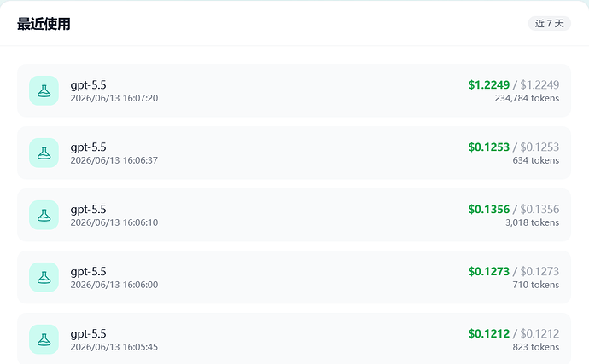Click the flask icon of the 16:07:20 entry
Screen dimensions: 589x364
tap(44, 91)
